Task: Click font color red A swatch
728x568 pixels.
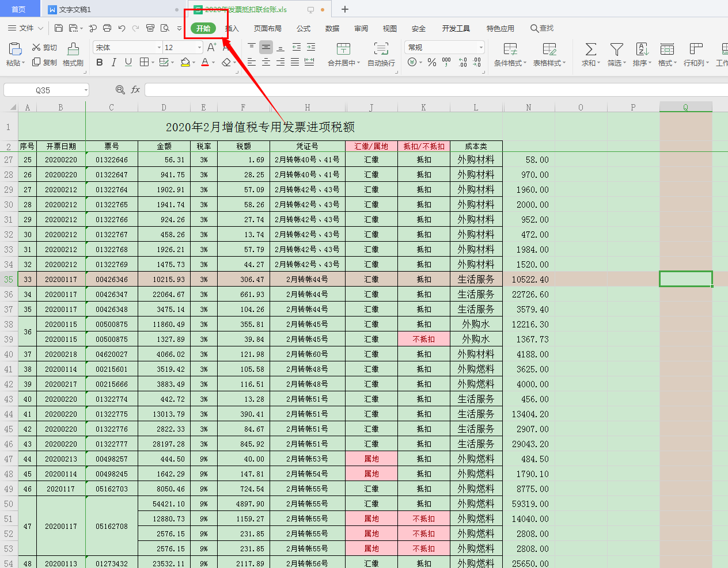Action: coord(205,62)
